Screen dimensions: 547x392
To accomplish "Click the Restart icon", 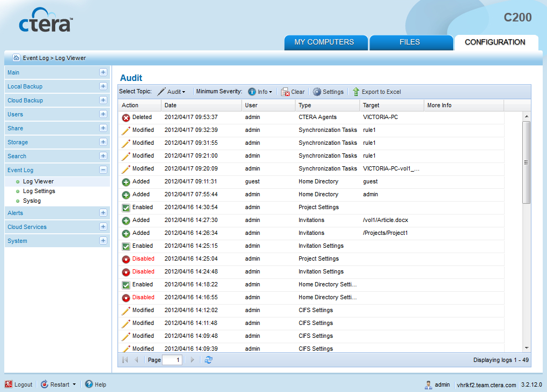I will click(45, 384).
